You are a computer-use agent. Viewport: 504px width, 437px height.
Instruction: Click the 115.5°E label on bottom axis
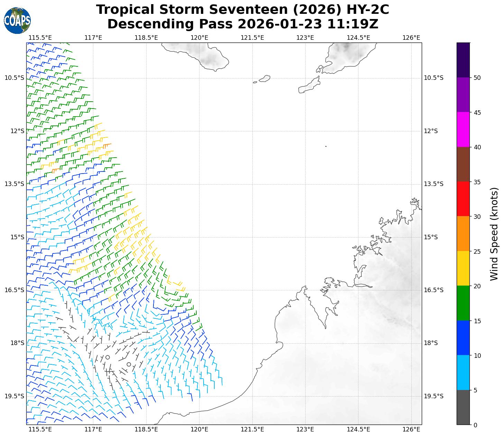point(40,429)
